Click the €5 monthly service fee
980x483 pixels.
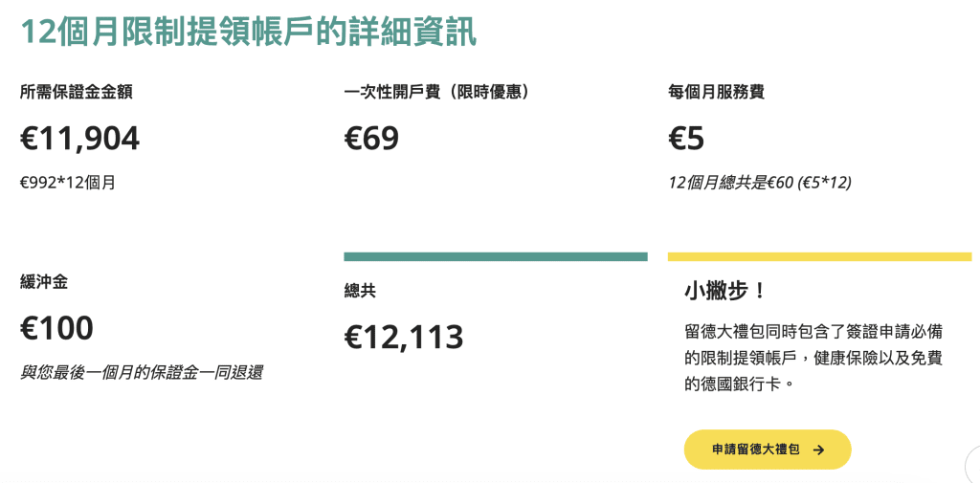point(685,139)
